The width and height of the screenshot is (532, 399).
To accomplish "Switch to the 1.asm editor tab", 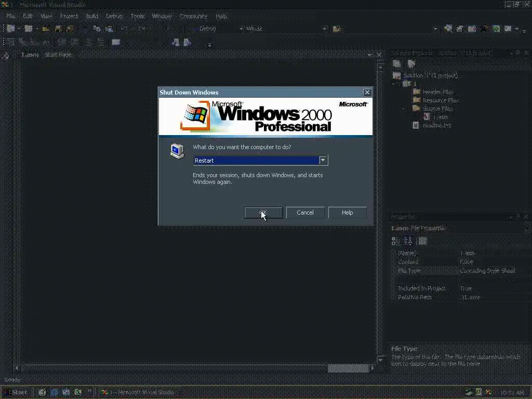I will [30, 55].
